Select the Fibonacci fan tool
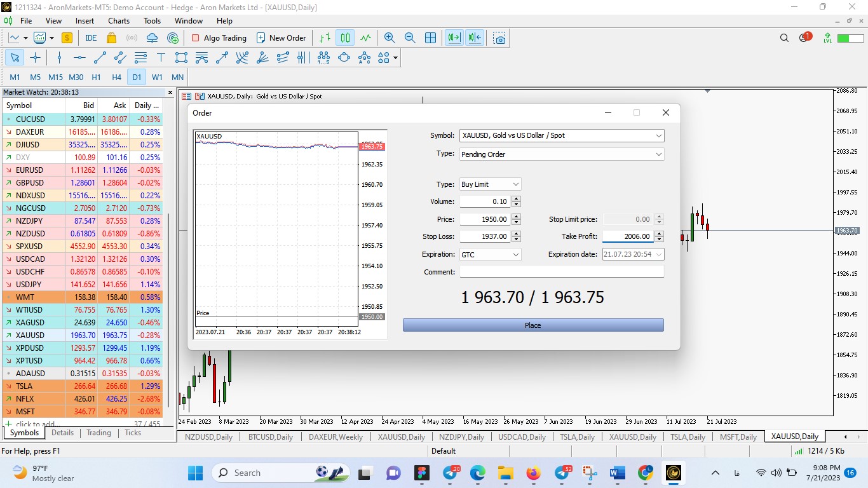This screenshot has width=868, height=488. pos(262,58)
